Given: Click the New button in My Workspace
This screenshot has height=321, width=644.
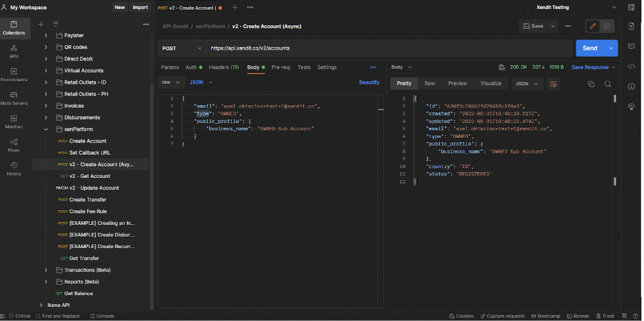Looking at the screenshot, I should coord(120,7).
